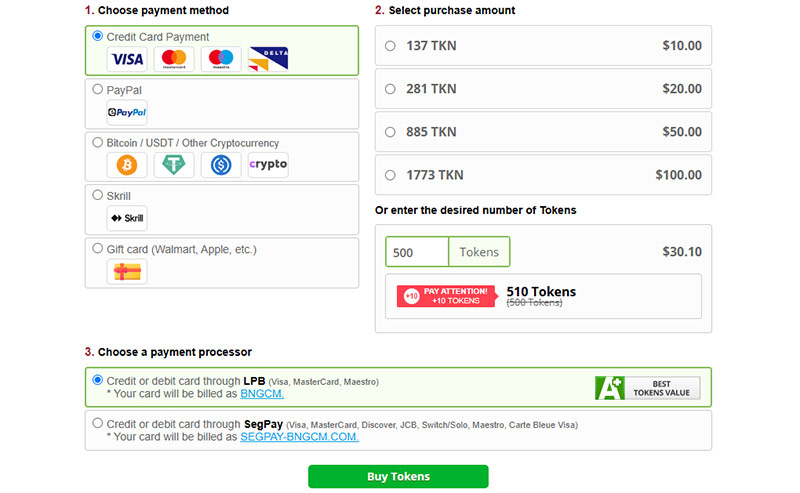Click the Maestro card icon

coord(221,59)
